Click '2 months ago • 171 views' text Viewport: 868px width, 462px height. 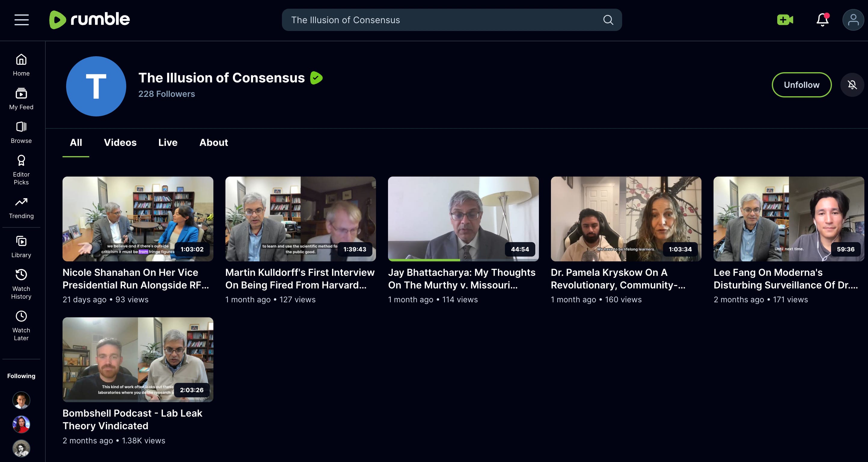click(761, 300)
